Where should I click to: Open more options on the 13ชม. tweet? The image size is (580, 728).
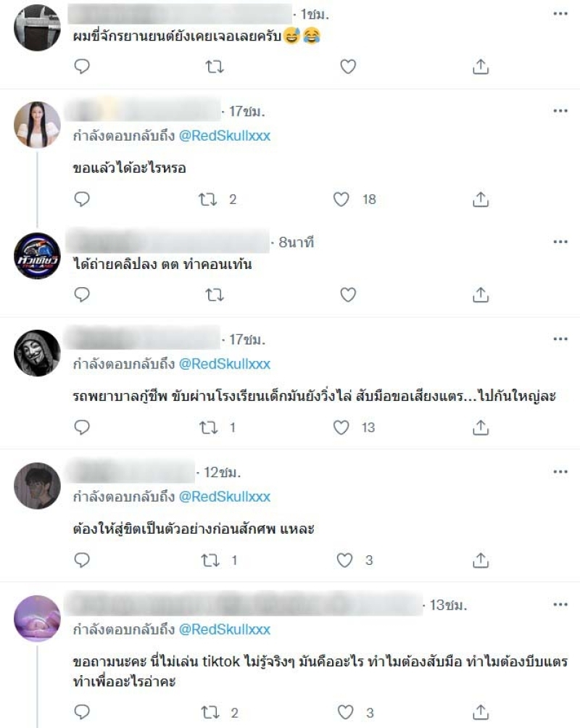point(560,605)
